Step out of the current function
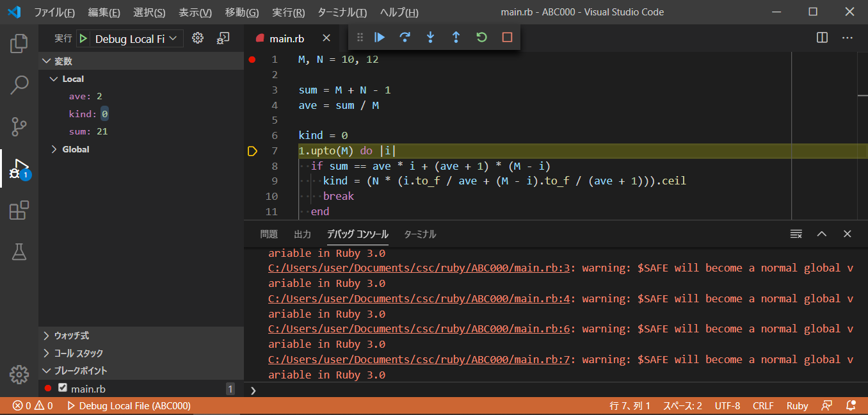The height and width of the screenshot is (415, 868). tap(456, 37)
